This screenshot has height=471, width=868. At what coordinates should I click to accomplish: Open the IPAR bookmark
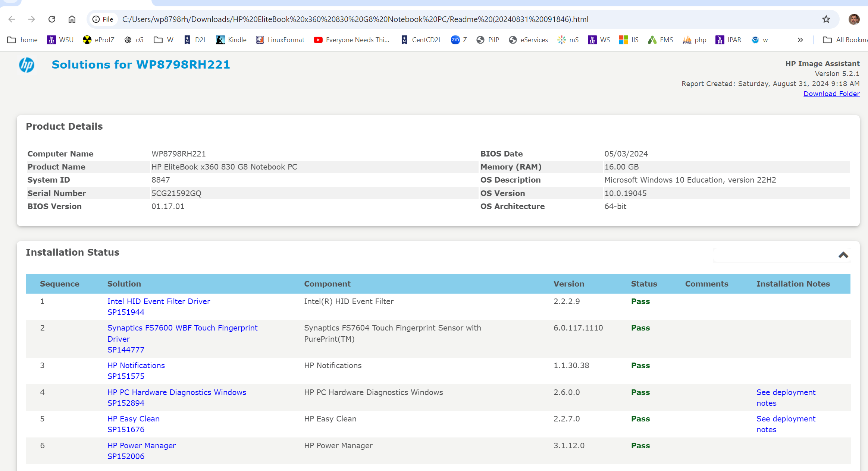[728, 40]
